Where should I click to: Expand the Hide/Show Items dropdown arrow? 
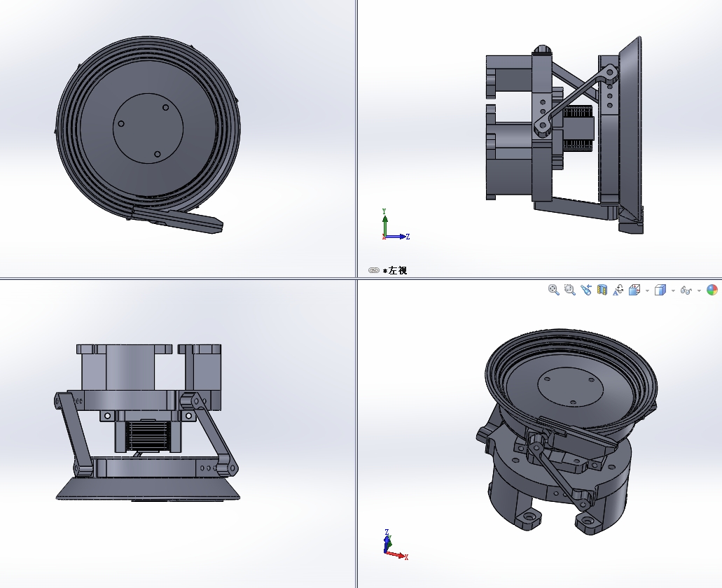(x=699, y=290)
